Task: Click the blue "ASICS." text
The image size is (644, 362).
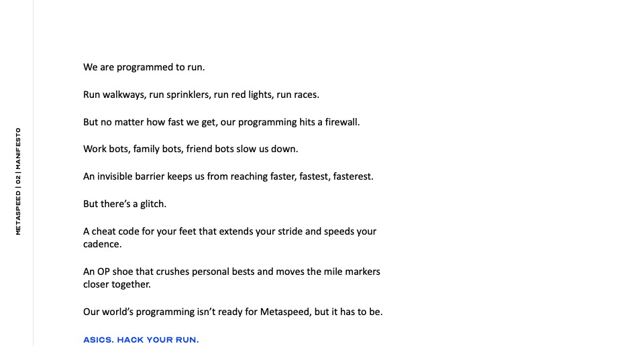Action: click(x=98, y=340)
